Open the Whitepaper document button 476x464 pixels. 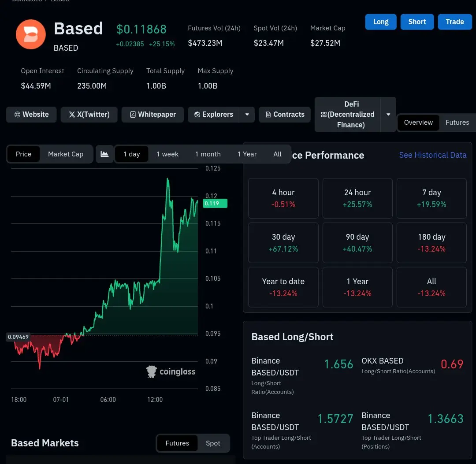(x=152, y=115)
